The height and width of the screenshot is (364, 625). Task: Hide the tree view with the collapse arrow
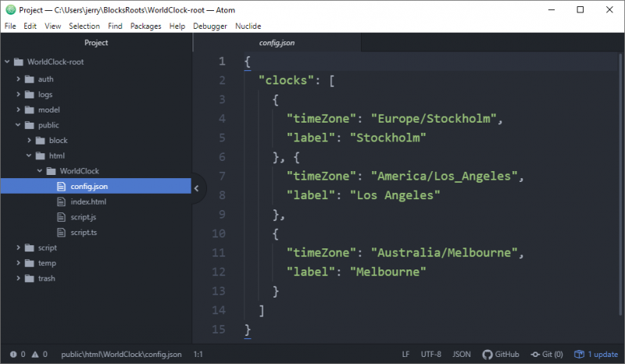pyautogui.click(x=197, y=188)
